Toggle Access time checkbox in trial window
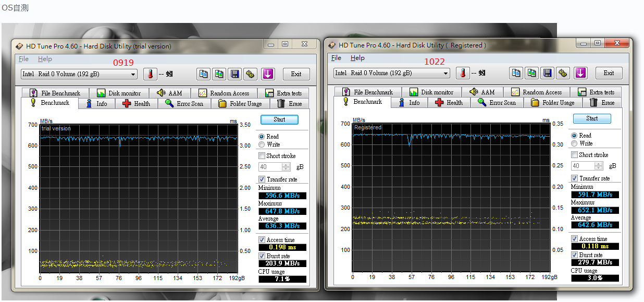The height and width of the screenshot is (302, 644). point(262,240)
